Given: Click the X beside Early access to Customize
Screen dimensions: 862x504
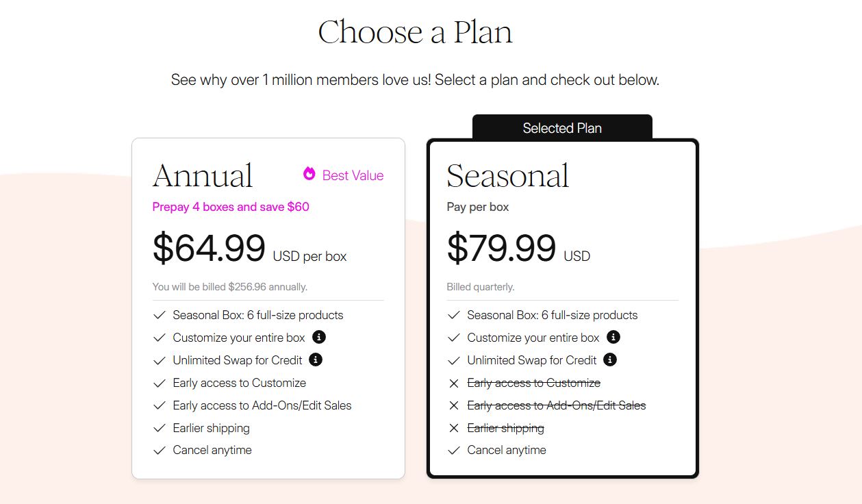Looking at the screenshot, I should [453, 383].
